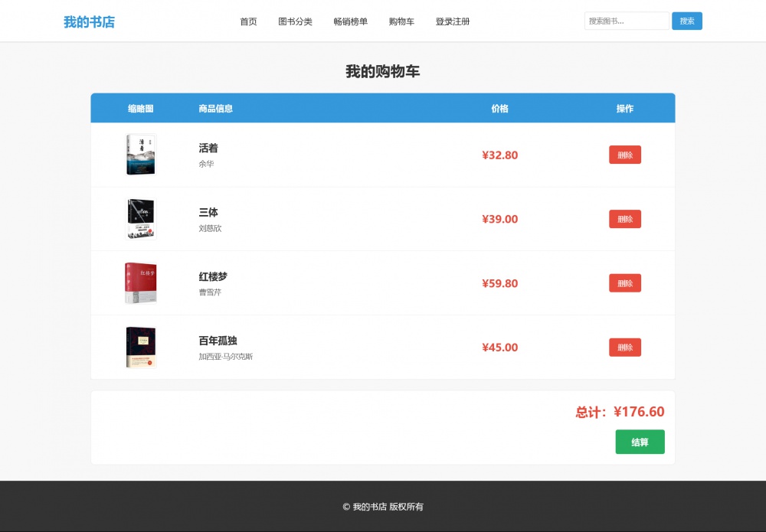Select 购物车 in the navigation bar
The image size is (766, 532).
(401, 21)
